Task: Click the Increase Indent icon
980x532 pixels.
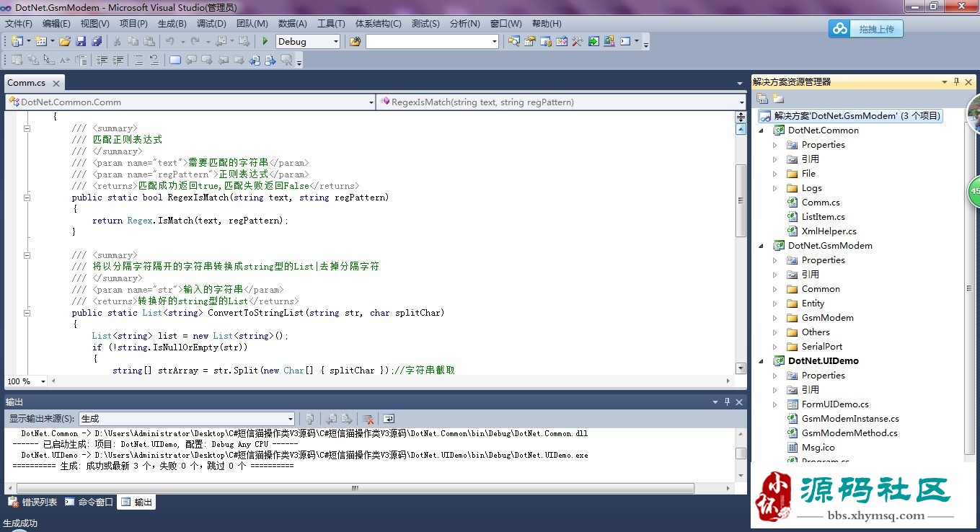Action: [118, 60]
